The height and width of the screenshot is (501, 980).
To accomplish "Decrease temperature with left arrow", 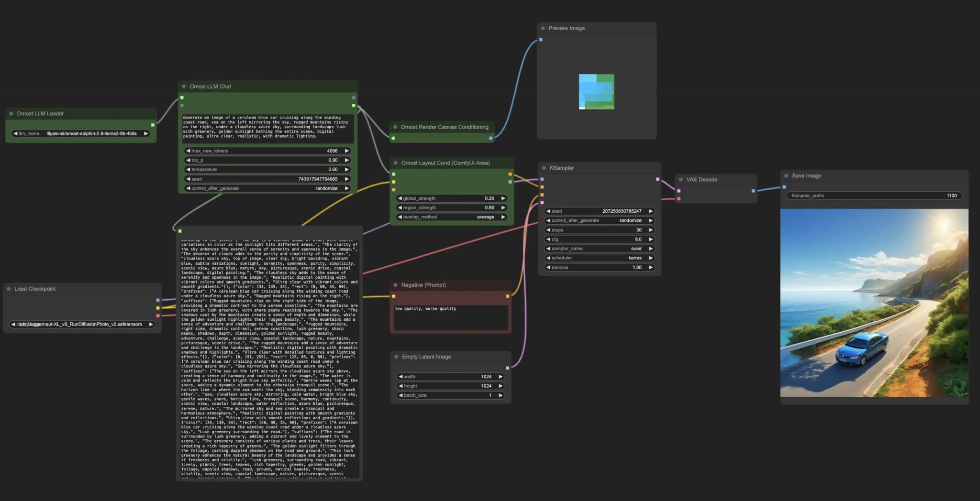I will pyautogui.click(x=188, y=170).
